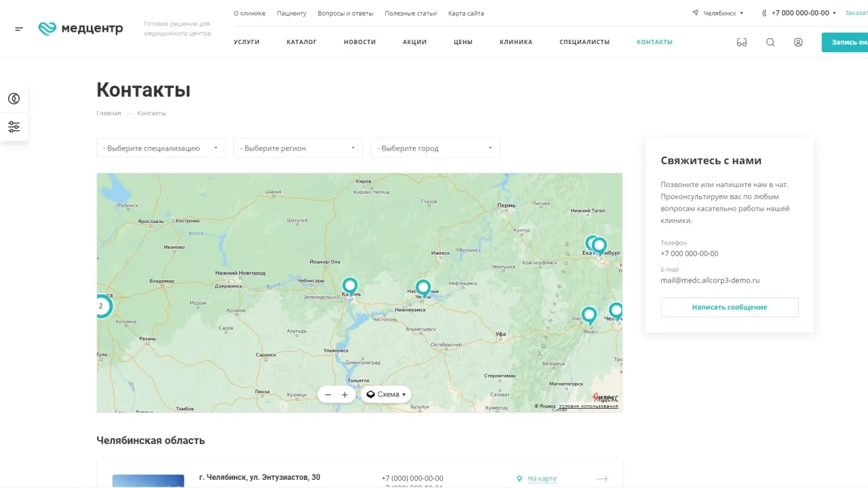Open the user account icon
The image size is (868, 488).
(x=798, y=42)
